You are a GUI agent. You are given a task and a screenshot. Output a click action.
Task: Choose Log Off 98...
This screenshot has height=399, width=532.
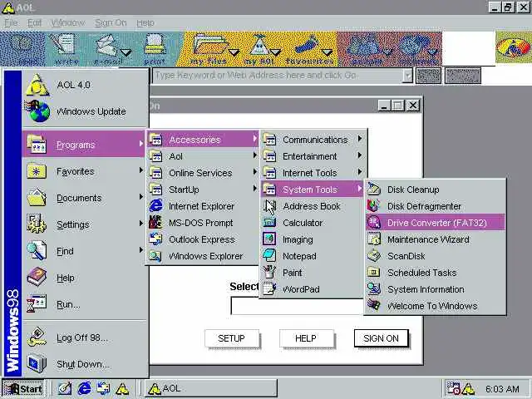coord(85,337)
